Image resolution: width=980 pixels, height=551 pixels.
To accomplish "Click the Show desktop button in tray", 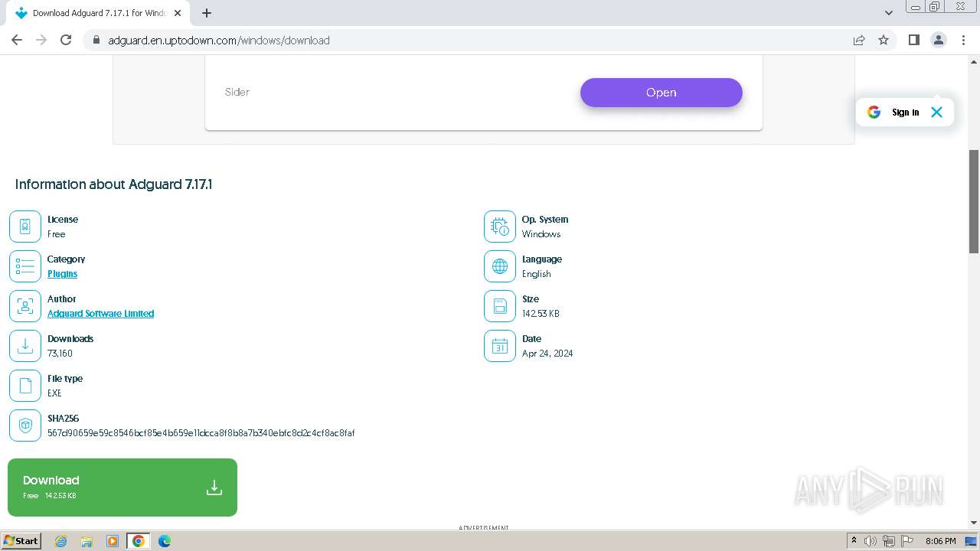I will pyautogui.click(x=972, y=541).
